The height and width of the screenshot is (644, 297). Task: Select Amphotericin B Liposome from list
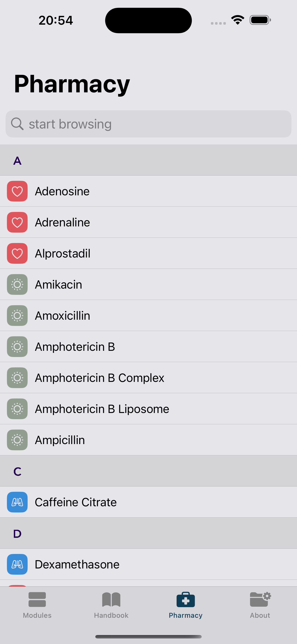[x=148, y=409]
